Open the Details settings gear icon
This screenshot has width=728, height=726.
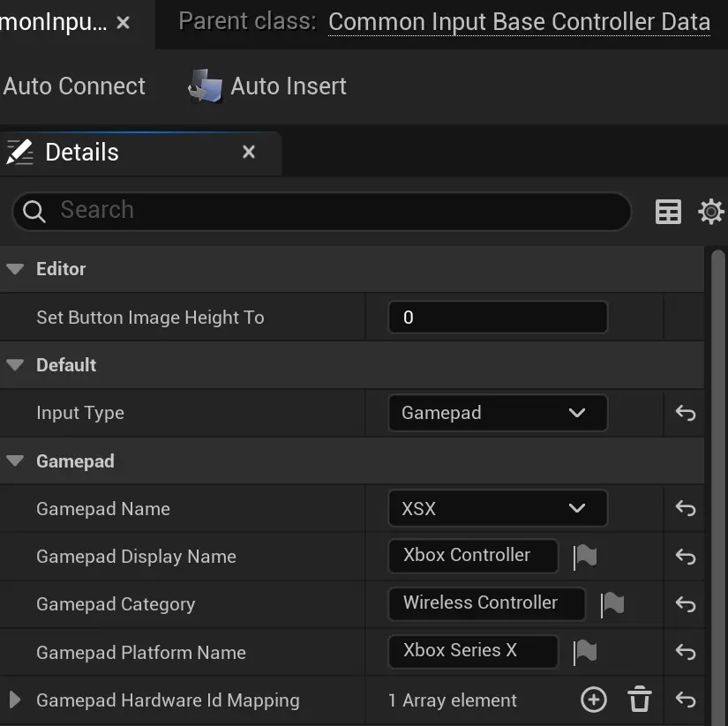tap(711, 212)
